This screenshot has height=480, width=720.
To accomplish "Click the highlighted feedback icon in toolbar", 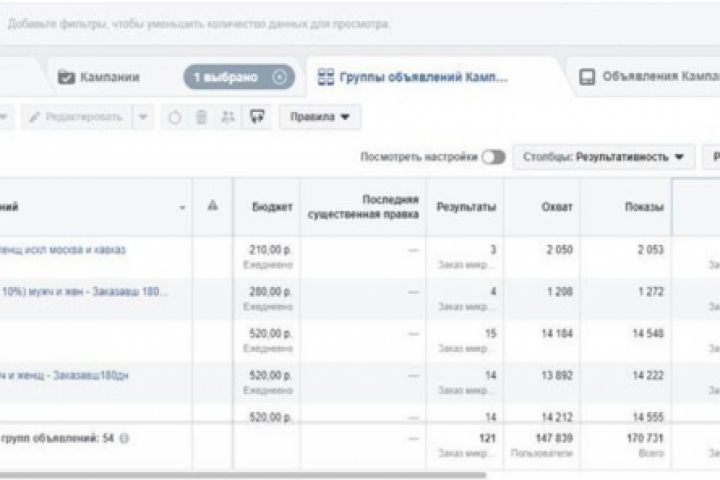I will pos(257,117).
